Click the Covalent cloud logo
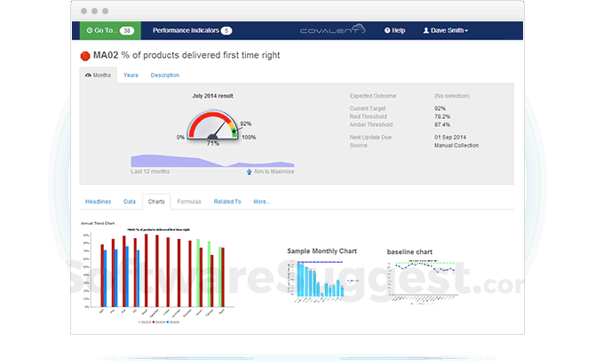This screenshot has width=595, height=364. click(x=333, y=29)
